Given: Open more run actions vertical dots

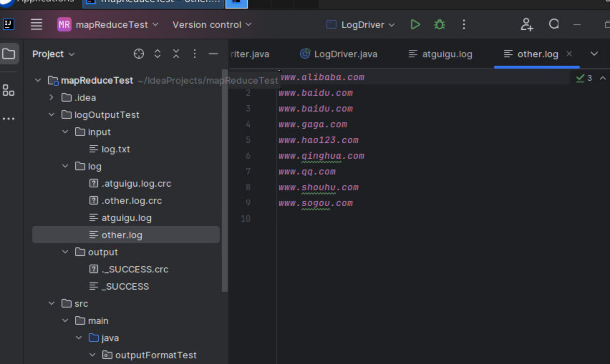Looking at the screenshot, I should (x=464, y=25).
